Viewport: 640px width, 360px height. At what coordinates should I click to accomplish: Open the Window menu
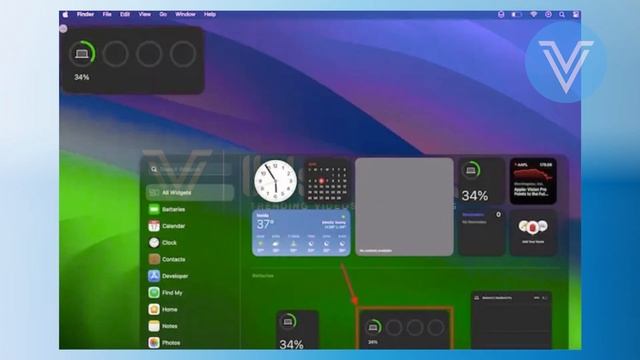(x=185, y=14)
